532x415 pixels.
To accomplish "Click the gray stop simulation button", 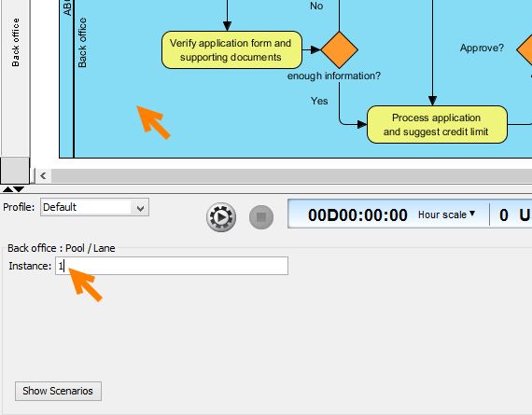I will point(261,217).
